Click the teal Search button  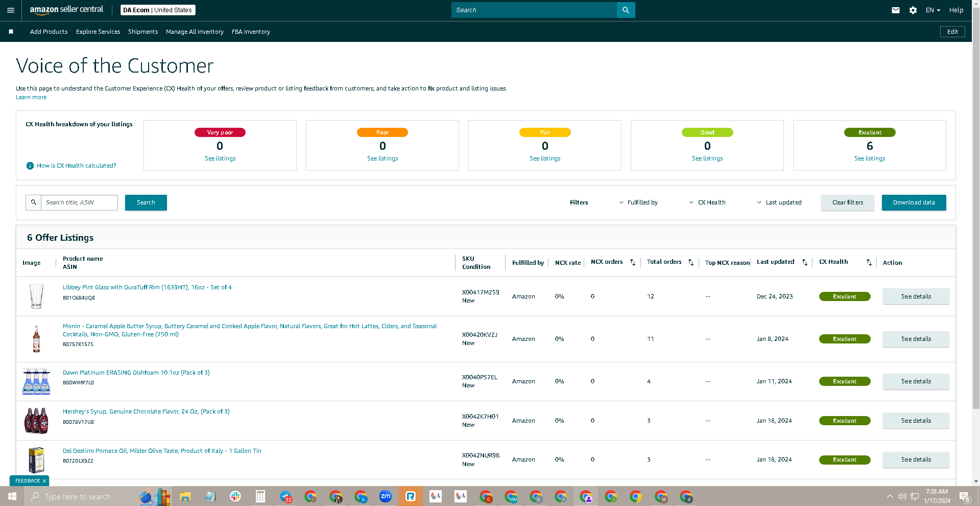[x=146, y=202]
